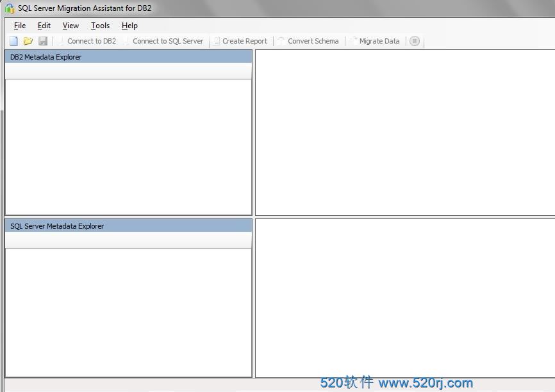Open the Help menu

[129, 26]
